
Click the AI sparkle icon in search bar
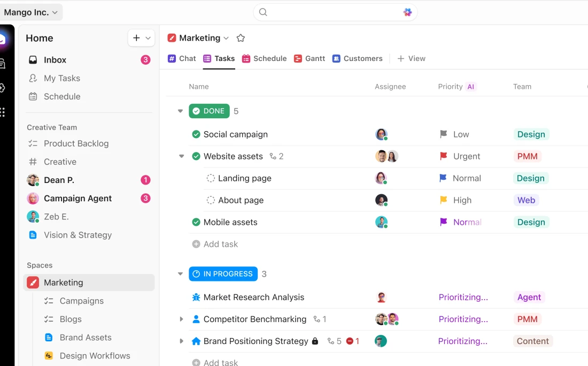point(407,12)
